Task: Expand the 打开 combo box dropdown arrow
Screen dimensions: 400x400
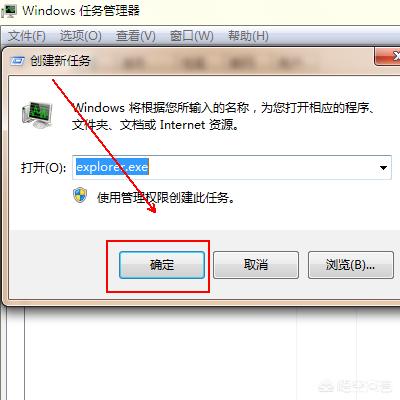Action: [383, 168]
